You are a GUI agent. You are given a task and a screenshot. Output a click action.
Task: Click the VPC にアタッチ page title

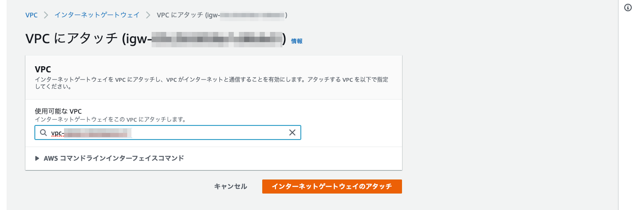155,39
